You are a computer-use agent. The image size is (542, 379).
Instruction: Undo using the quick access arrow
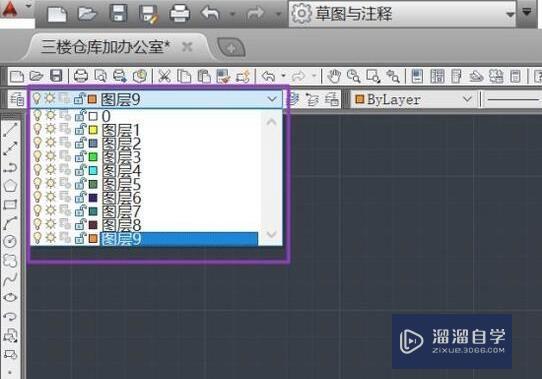click(211, 13)
